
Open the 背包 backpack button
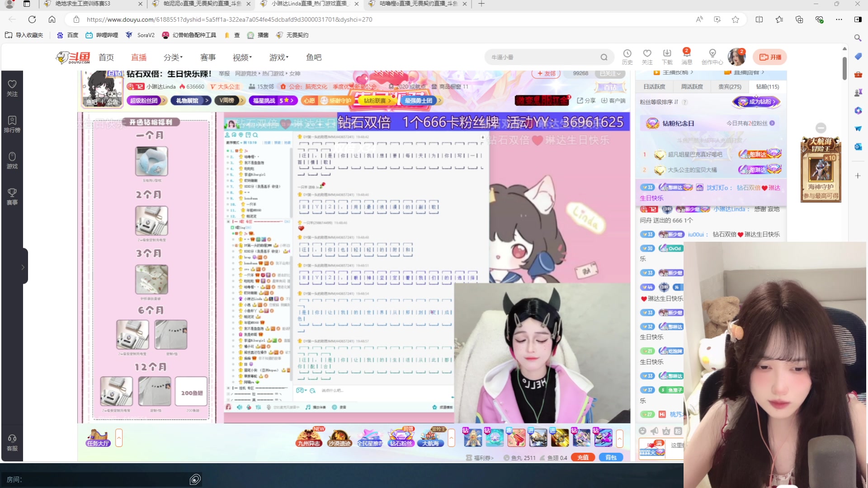click(611, 457)
